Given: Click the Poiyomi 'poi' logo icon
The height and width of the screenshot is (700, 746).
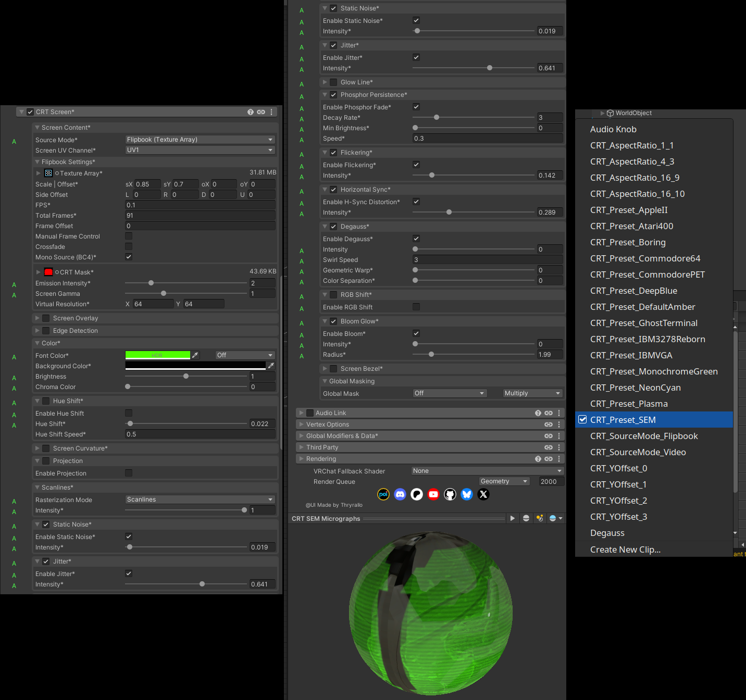Looking at the screenshot, I should tap(383, 494).
